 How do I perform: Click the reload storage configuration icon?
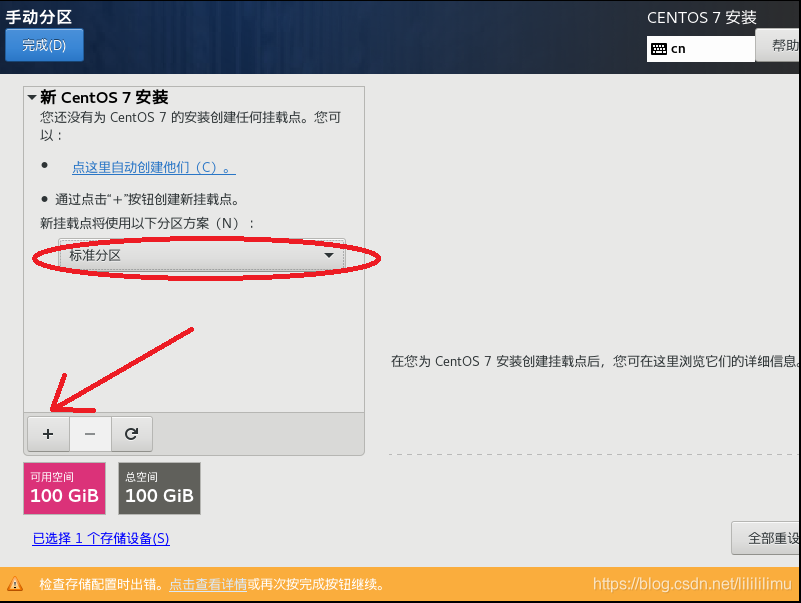point(132,434)
